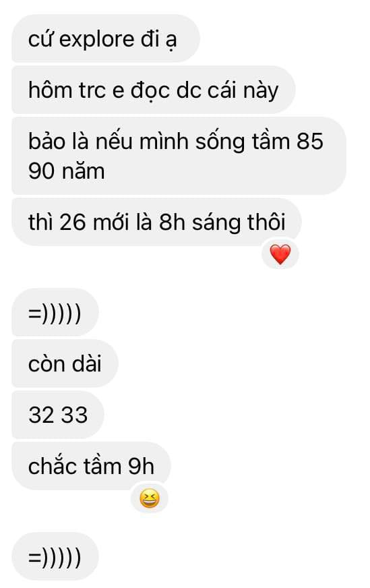Image resolution: width=370 pixels, height=588 pixels.
Task: Select the last '=)))))' message bubble
Action: click(55, 556)
